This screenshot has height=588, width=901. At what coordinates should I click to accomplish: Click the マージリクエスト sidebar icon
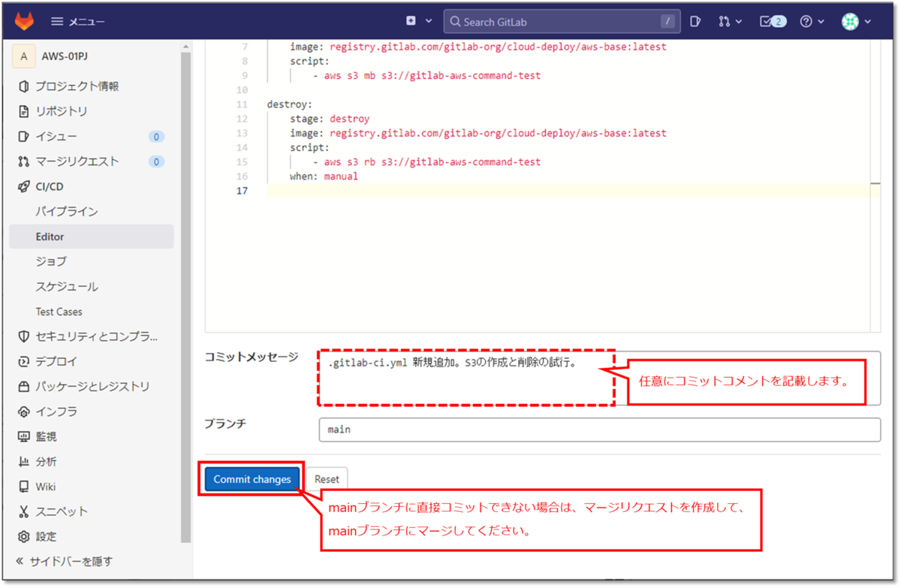tap(23, 161)
